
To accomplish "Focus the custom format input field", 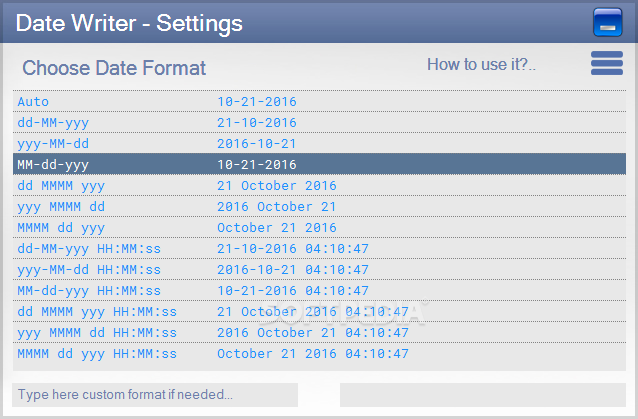I will coord(155,395).
